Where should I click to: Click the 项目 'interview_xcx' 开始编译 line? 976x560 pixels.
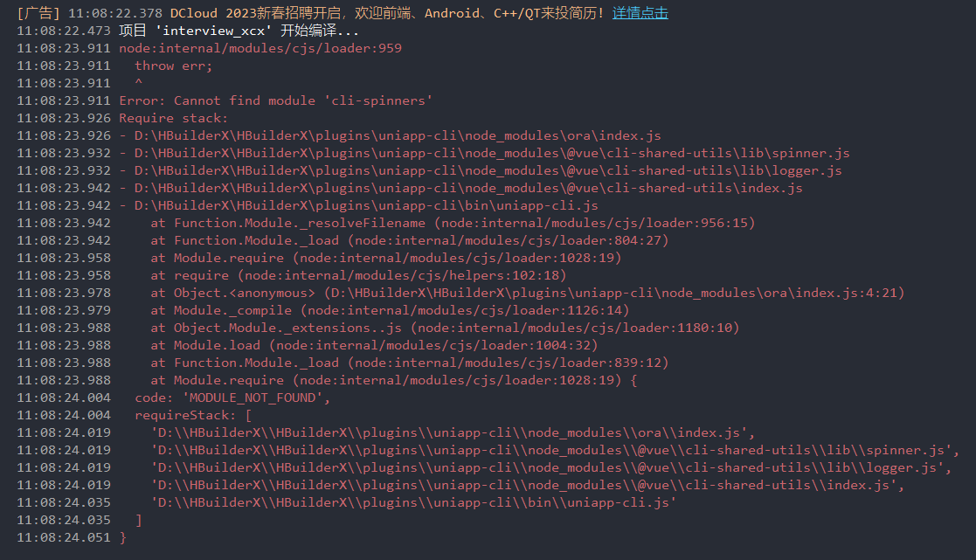[239, 31]
